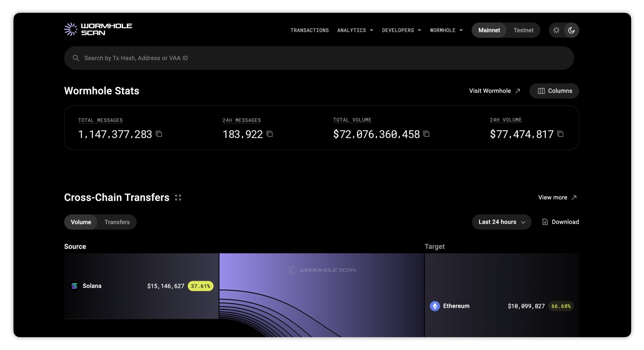Open the Wormhole nav menu
This screenshot has width=644, height=350.
[x=446, y=30]
